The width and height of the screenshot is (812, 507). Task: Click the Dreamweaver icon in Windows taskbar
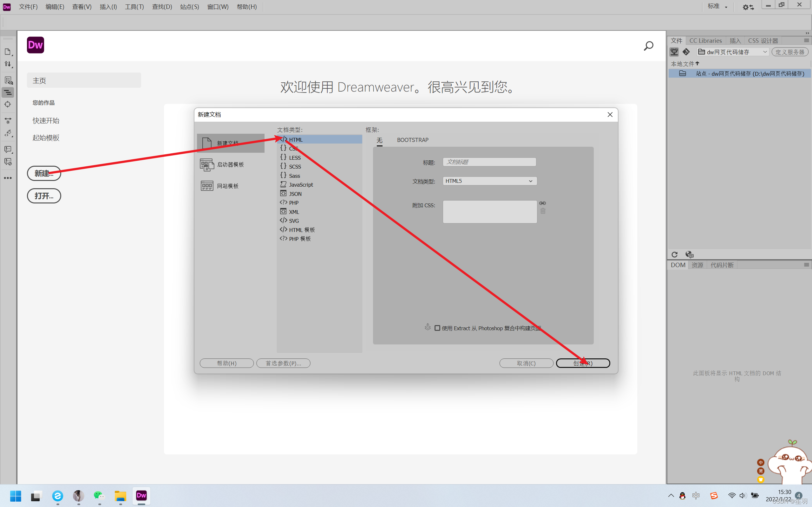pos(141,495)
